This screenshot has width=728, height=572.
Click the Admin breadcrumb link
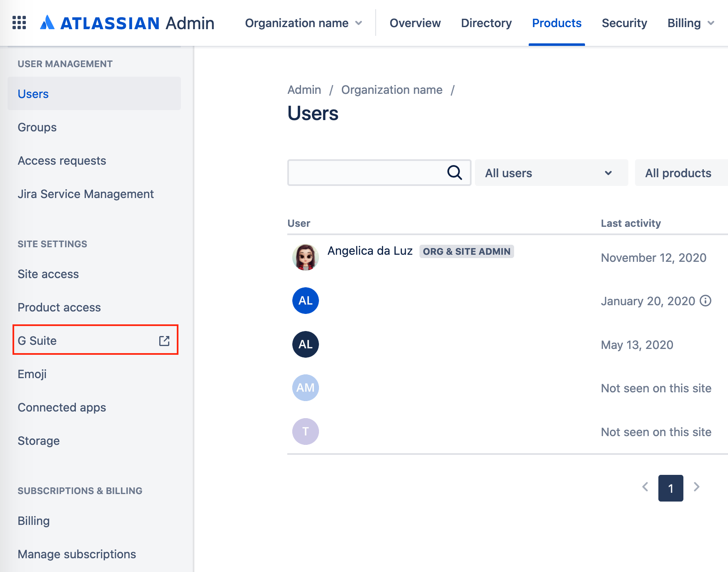(x=304, y=90)
